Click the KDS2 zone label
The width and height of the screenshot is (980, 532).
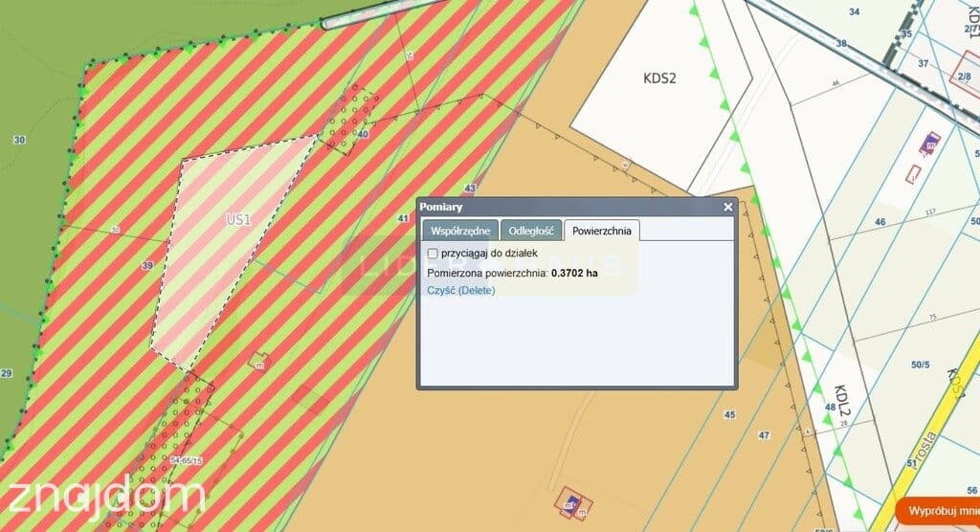tap(659, 78)
